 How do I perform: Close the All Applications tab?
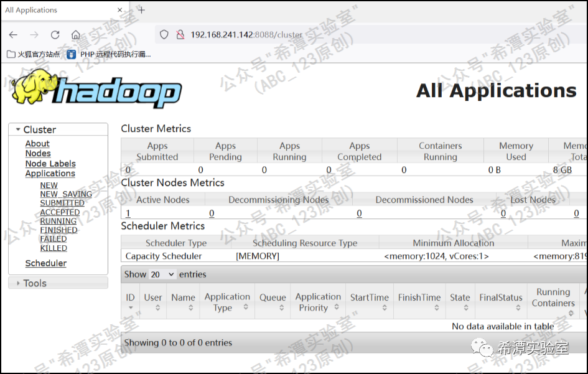pyautogui.click(x=119, y=10)
